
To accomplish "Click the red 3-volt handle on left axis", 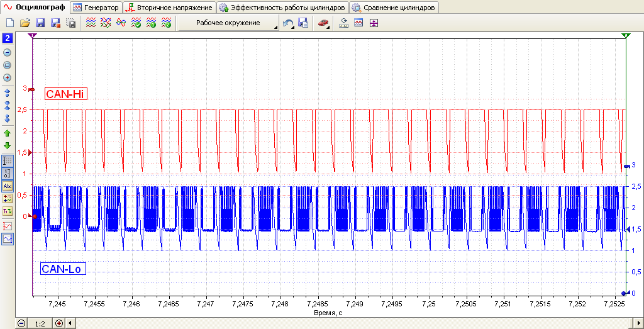I will click(x=33, y=89).
